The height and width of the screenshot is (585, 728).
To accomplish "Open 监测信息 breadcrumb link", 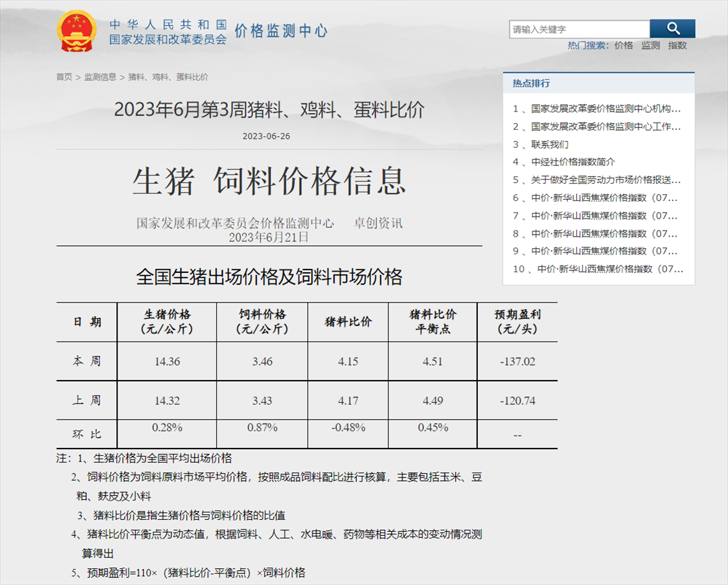I will coord(100,77).
